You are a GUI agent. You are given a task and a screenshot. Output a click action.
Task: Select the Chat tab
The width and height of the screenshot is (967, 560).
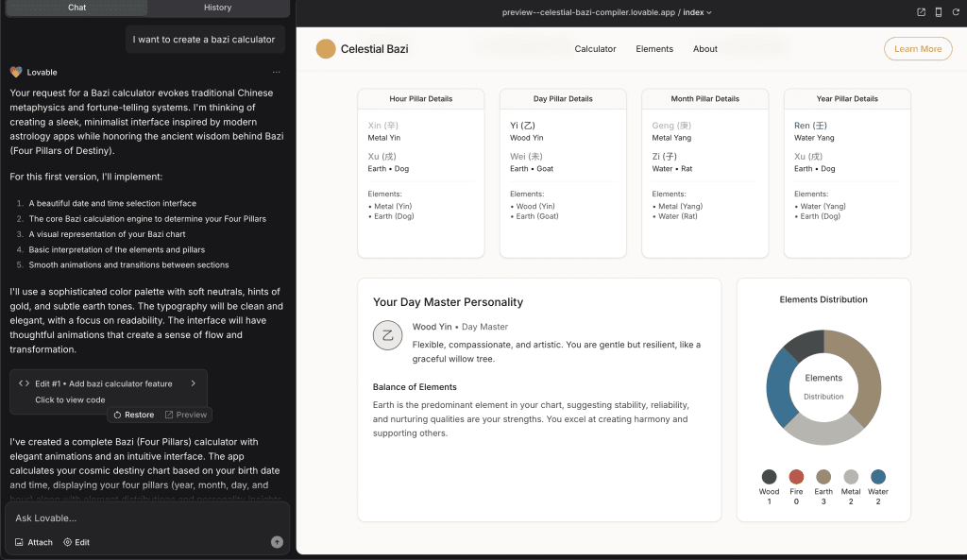point(77,8)
